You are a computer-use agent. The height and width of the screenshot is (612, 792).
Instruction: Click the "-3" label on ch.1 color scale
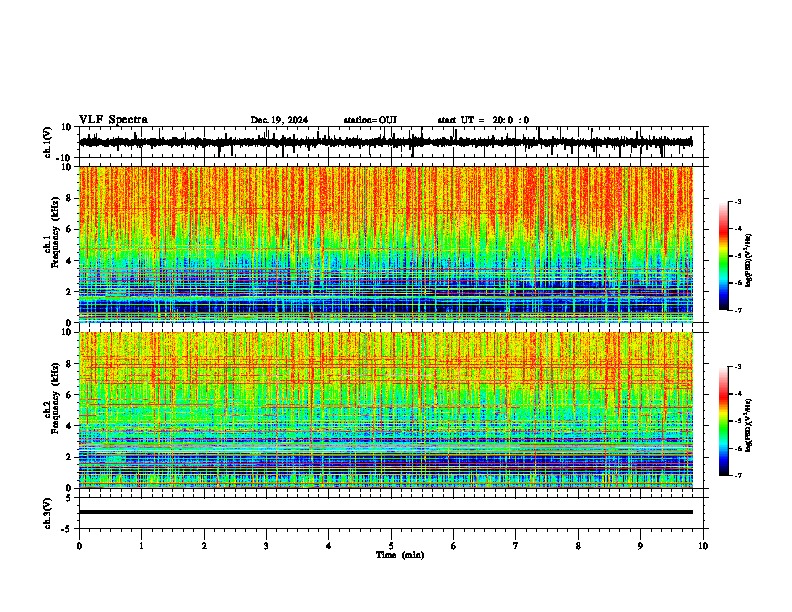point(738,202)
